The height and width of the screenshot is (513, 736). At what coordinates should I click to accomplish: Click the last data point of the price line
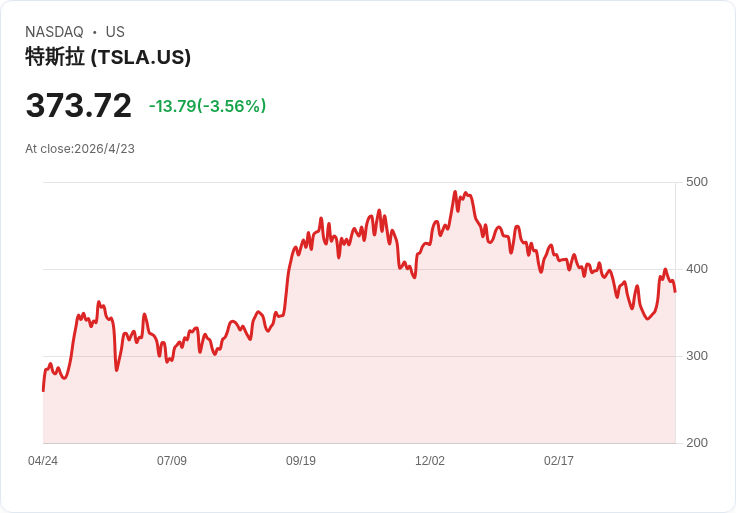[x=675, y=291]
